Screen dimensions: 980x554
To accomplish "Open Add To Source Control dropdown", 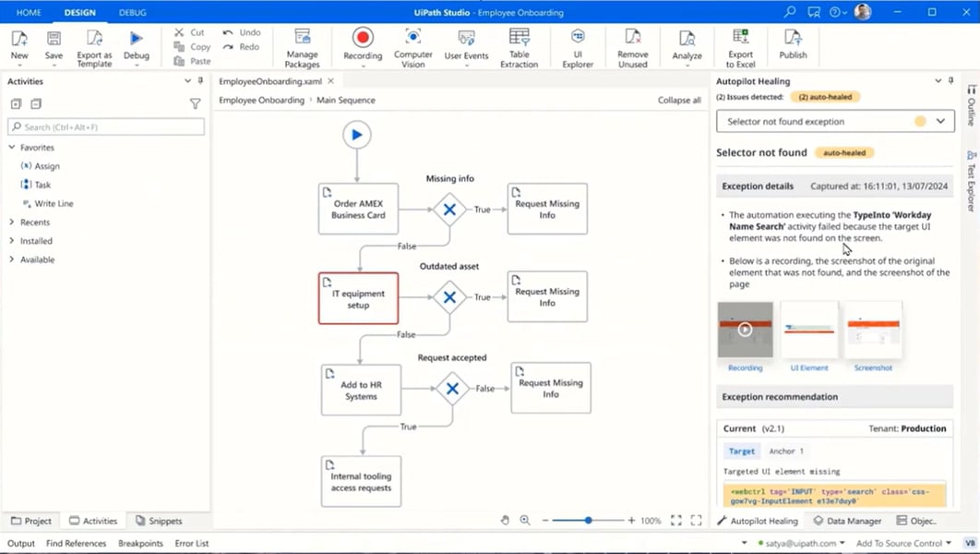I will [x=903, y=543].
